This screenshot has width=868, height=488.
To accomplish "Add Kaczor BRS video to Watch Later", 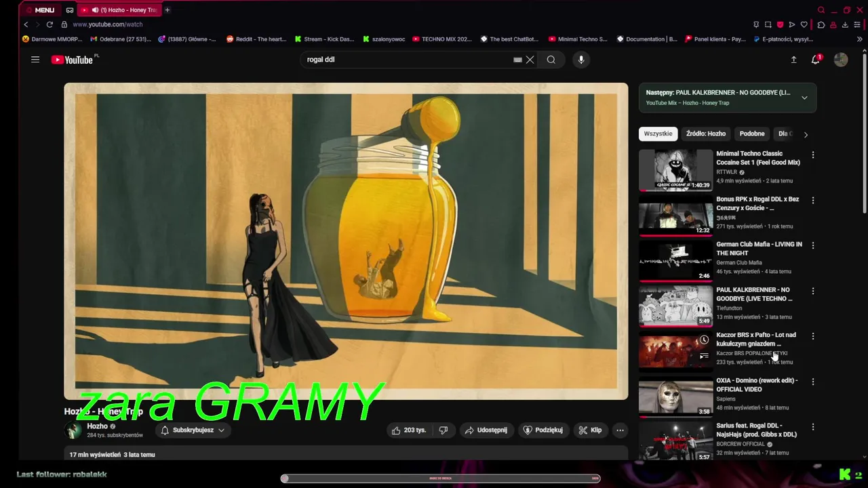I will (x=704, y=340).
